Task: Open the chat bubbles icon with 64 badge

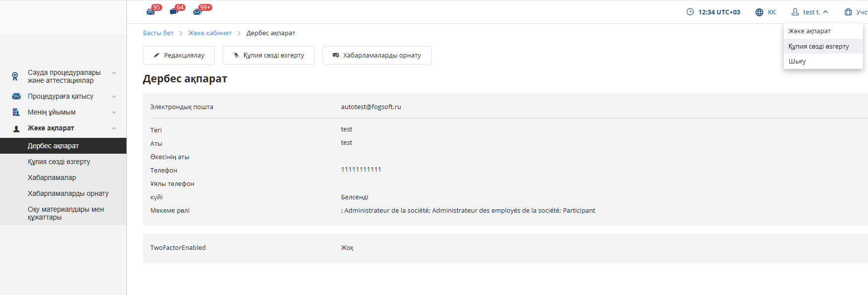Action: [x=174, y=11]
